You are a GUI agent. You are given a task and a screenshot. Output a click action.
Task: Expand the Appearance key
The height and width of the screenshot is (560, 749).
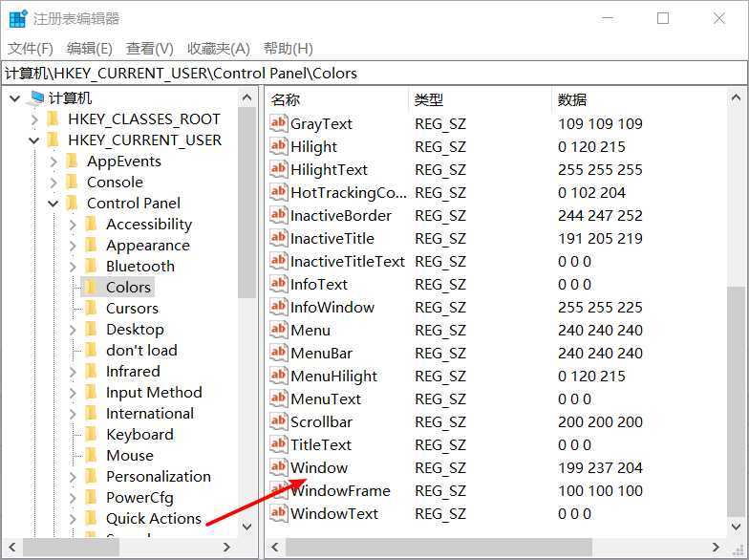pyautogui.click(x=73, y=246)
